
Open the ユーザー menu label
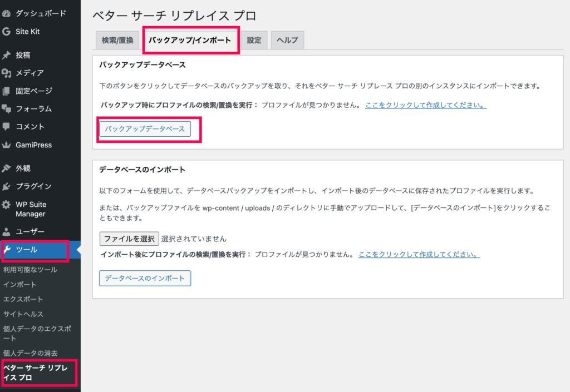[x=30, y=231]
